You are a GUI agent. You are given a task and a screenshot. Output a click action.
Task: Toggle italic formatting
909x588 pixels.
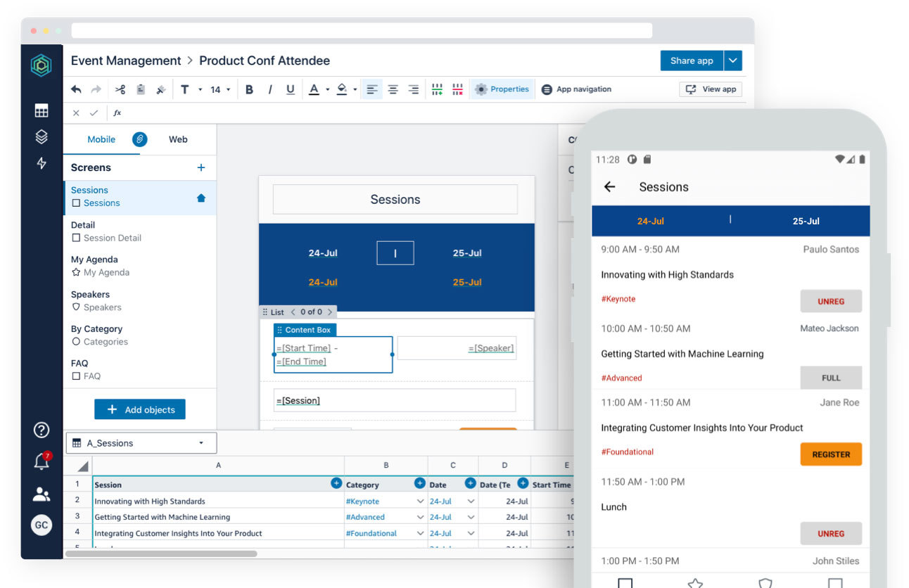point(269,89)
